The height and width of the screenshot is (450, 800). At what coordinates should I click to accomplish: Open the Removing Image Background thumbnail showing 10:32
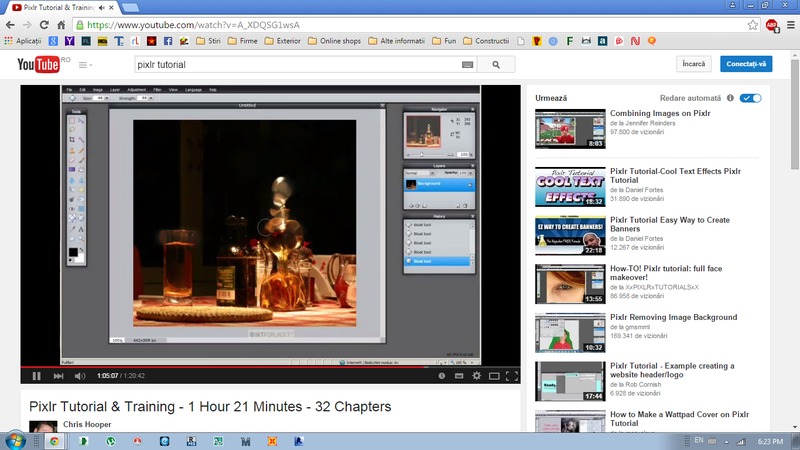[x=570, y=333]
